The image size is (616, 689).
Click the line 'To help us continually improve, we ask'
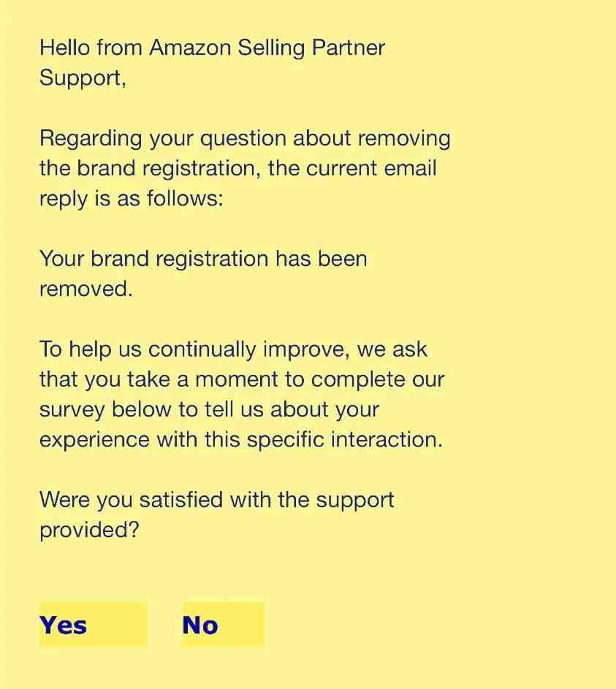(x=233, y=349)
